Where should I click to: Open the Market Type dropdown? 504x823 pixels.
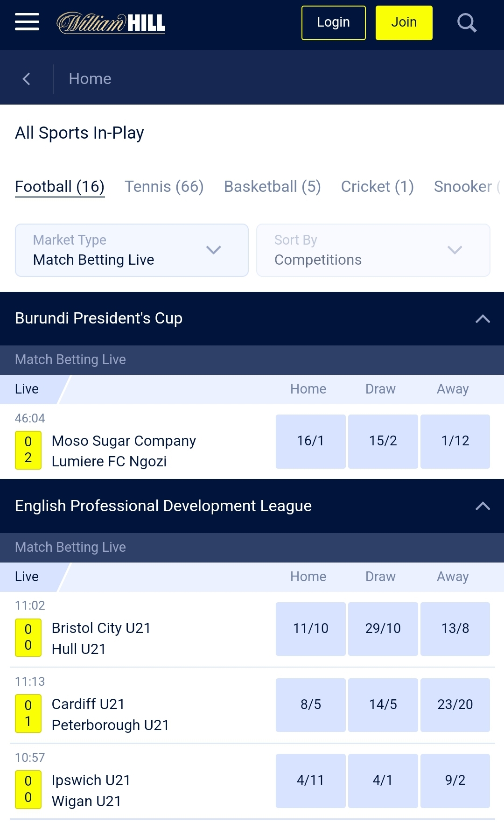[131, 250]
